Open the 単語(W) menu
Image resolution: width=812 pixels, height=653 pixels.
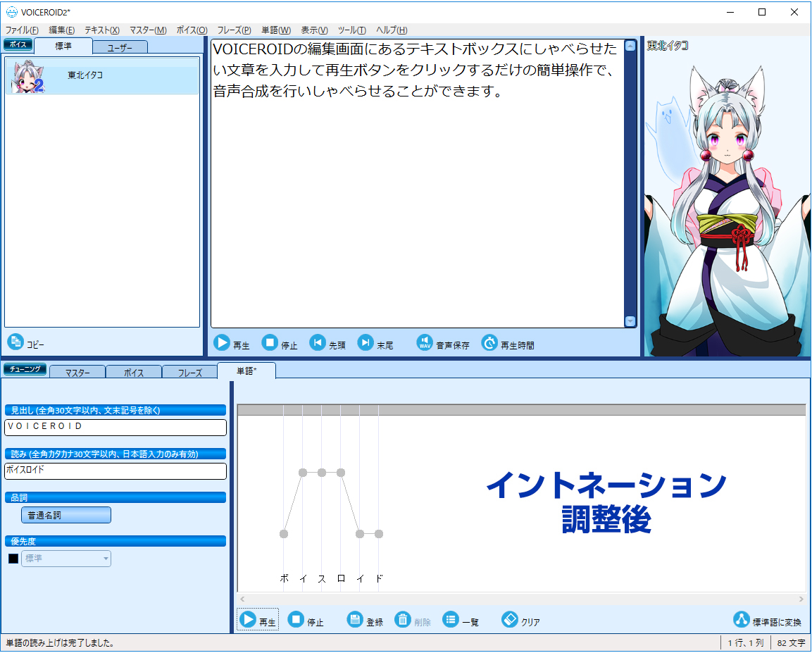[x=276, y=30]
